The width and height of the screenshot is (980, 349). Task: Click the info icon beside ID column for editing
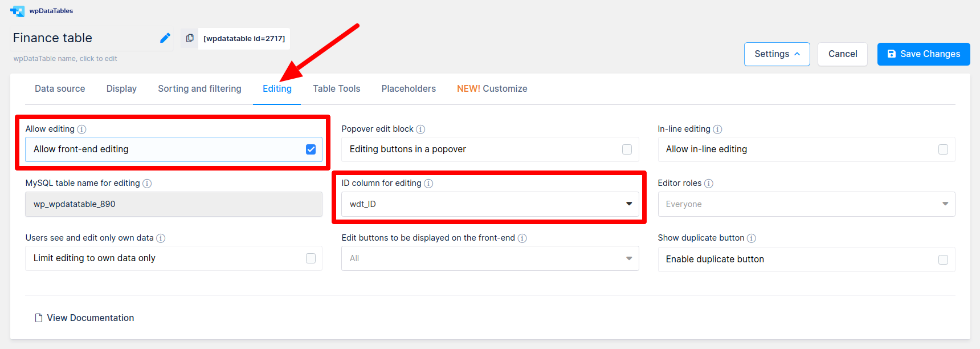(x=429, y=183)
